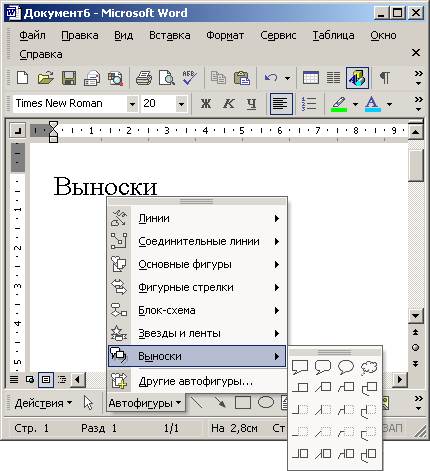430x471 pixels.
Task: Click the Search icon in standard toolbar
Action: click(115, 78)
